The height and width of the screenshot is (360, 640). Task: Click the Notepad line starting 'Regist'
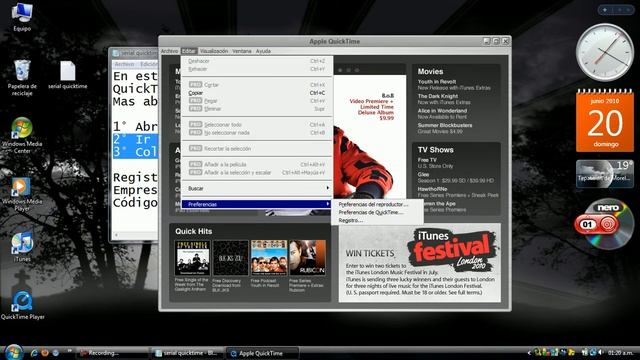135,177
